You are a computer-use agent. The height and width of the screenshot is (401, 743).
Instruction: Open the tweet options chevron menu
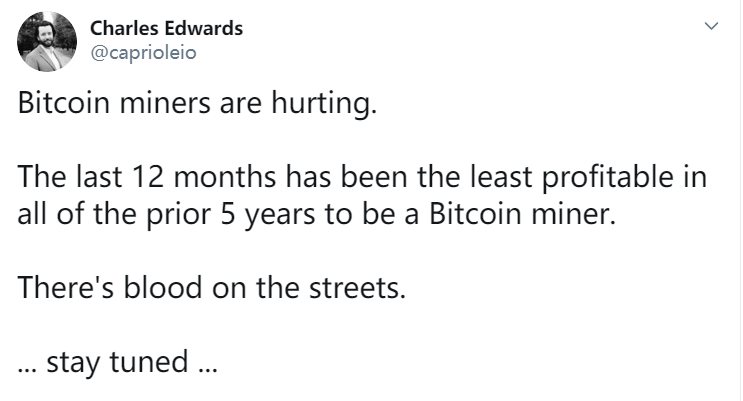[711, 26]
